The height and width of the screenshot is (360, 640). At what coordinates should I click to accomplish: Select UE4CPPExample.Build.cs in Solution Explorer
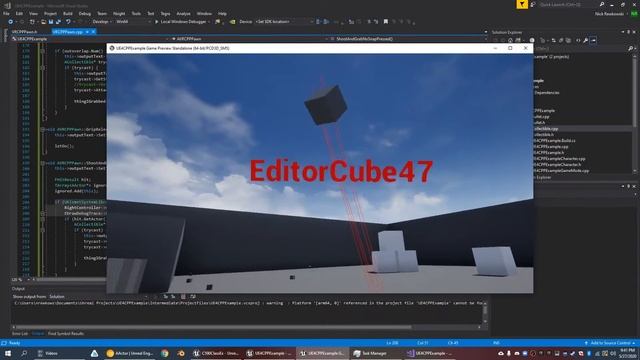[555, 141]
